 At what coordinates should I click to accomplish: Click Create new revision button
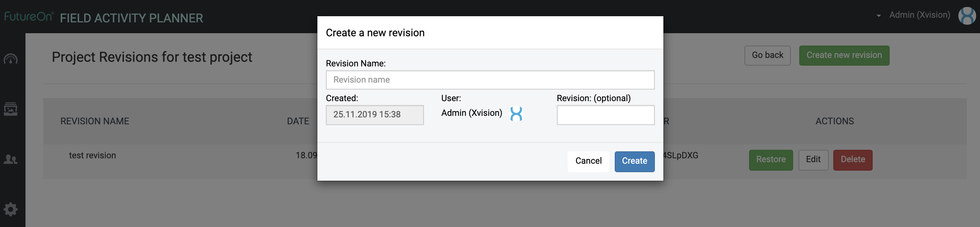844,55
